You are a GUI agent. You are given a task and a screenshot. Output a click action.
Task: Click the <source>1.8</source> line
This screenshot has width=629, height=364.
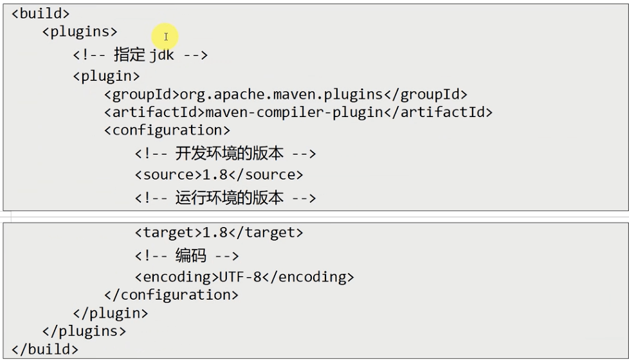[x=219, y=175]
